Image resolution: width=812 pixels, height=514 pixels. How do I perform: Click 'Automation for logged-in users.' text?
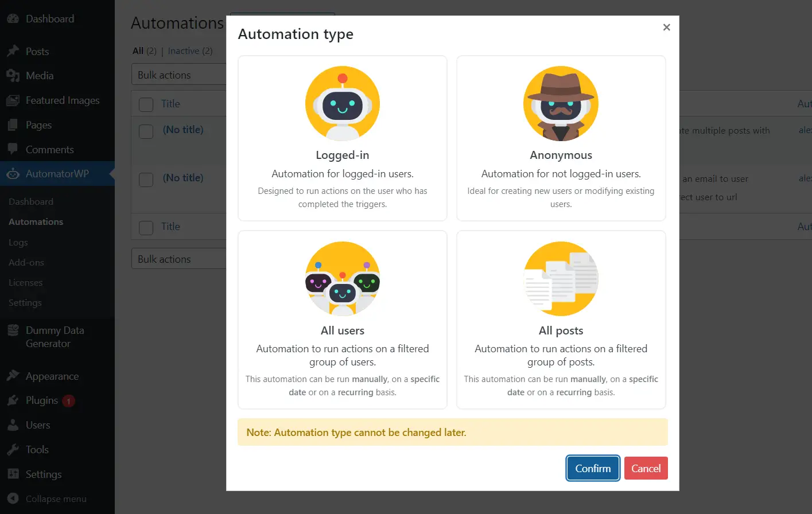tap(343, 174)
